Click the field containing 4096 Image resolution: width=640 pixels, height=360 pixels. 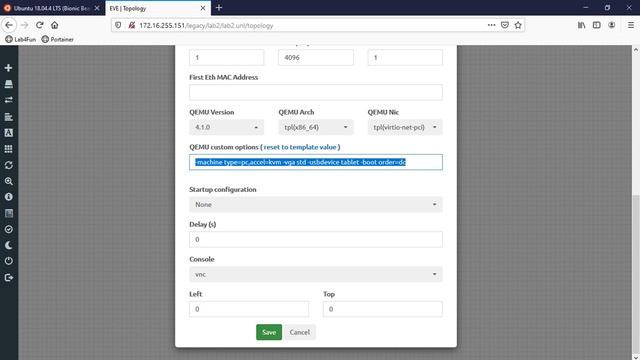316,58
